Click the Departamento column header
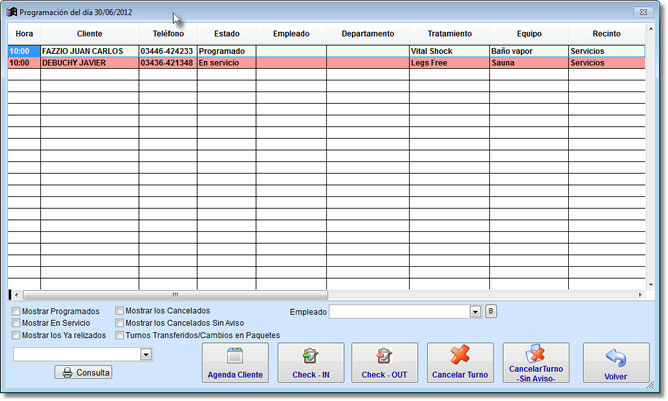 [368, 34]
